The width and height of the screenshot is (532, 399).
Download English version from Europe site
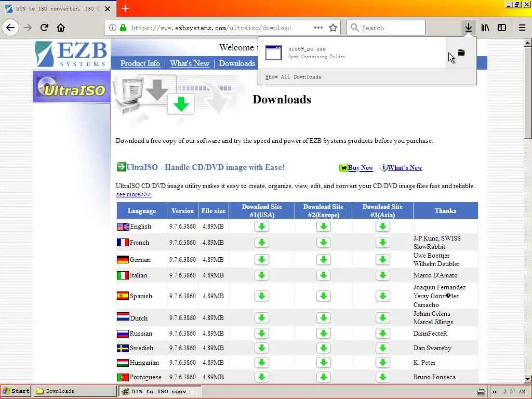[323, 227]
